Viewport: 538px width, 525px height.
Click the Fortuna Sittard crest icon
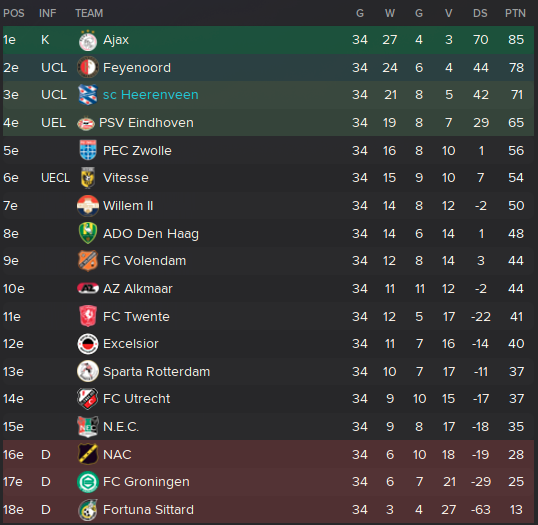[x=88, y=510]
